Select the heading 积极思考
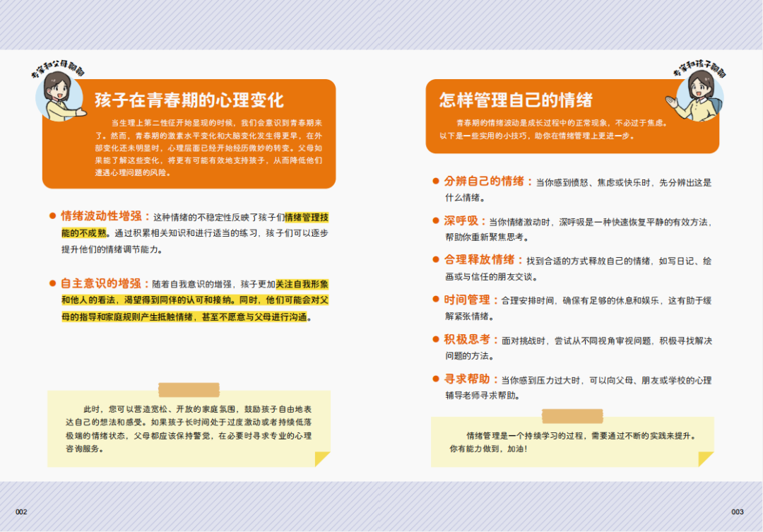This screenshot has height=532, width=763. point(467,340)
